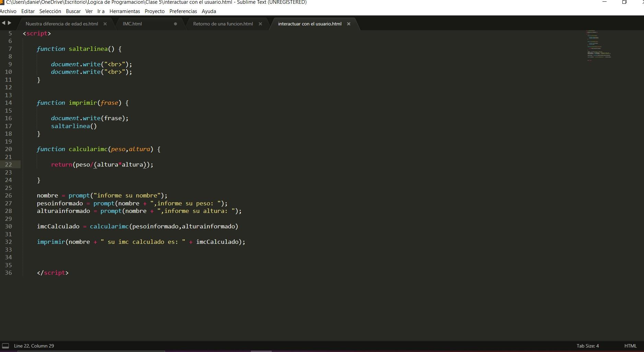644x352 pixels.
Task: Open the Ayuda menu
Action: (x=209, y=11)
